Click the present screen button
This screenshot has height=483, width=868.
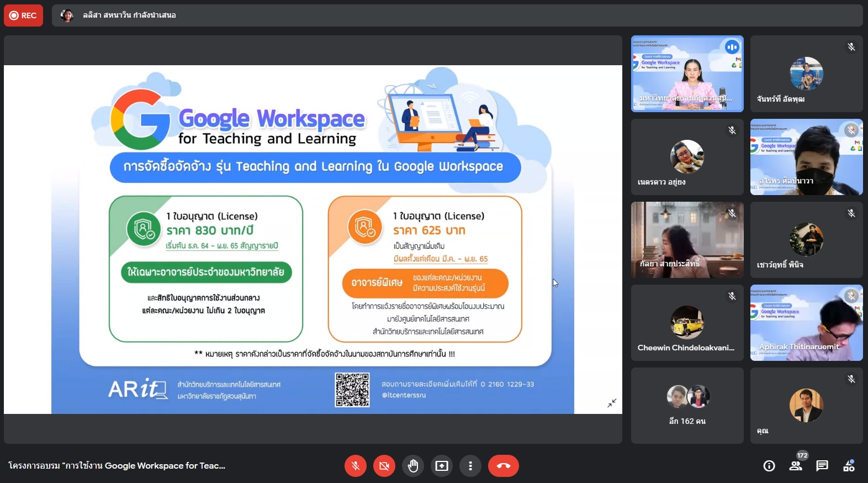[x=442, y=466]
